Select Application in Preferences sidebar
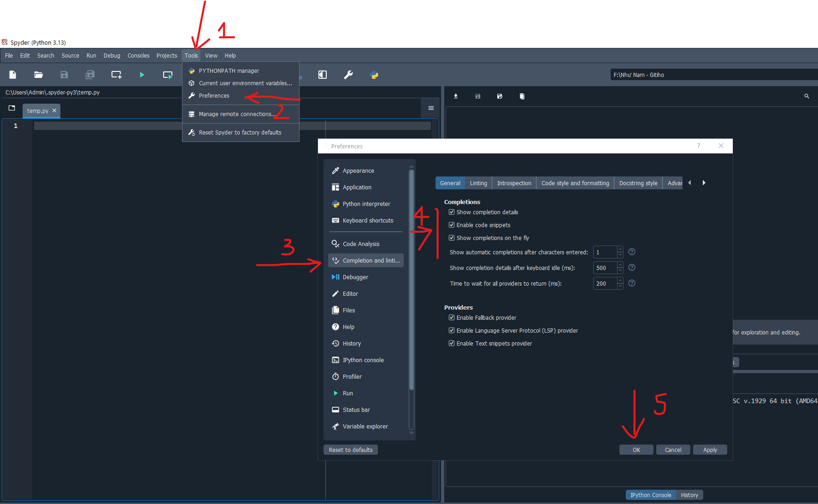The height and width of the screenshot is (504, 818). tap(366, 187)
